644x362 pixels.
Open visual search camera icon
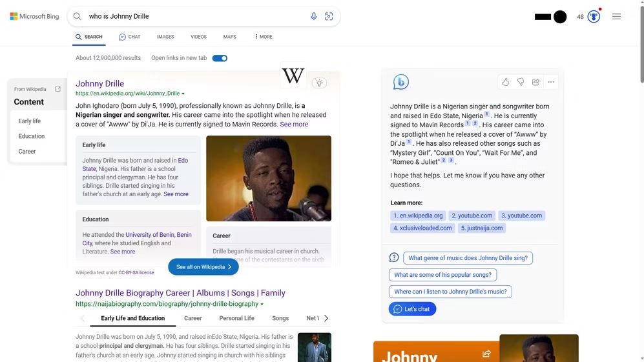[329, 16]
